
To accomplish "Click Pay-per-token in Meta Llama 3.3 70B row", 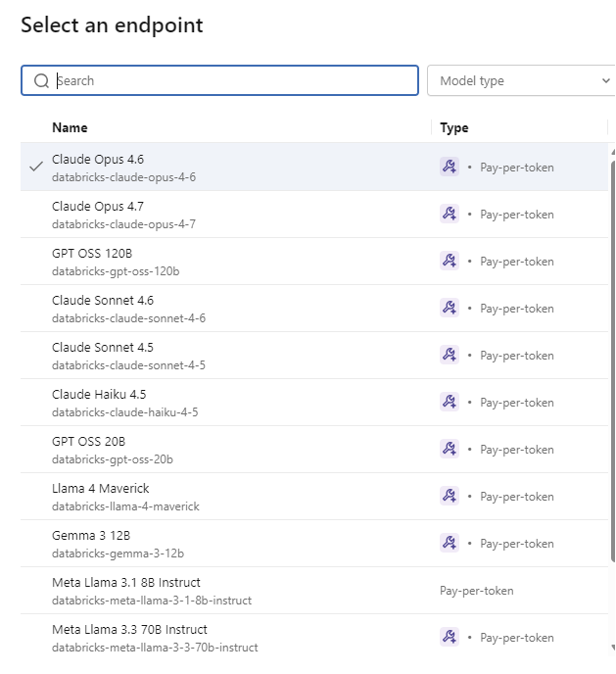I will (x=517, y=638).
